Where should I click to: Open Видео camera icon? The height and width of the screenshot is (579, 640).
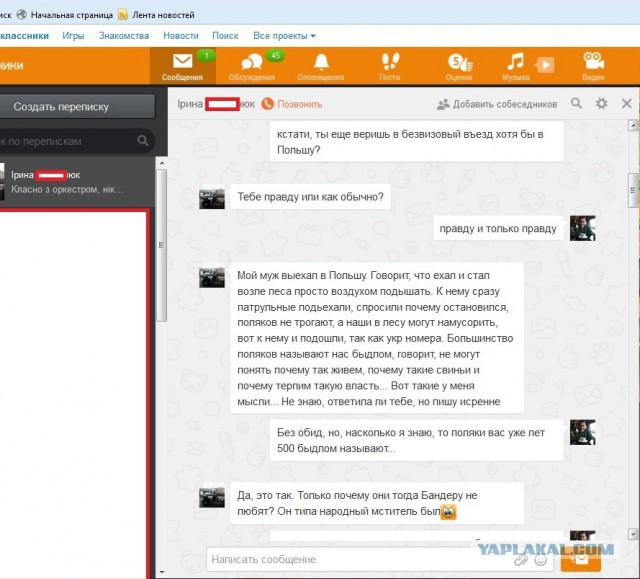pyautogui.click(x=593, y=61)
